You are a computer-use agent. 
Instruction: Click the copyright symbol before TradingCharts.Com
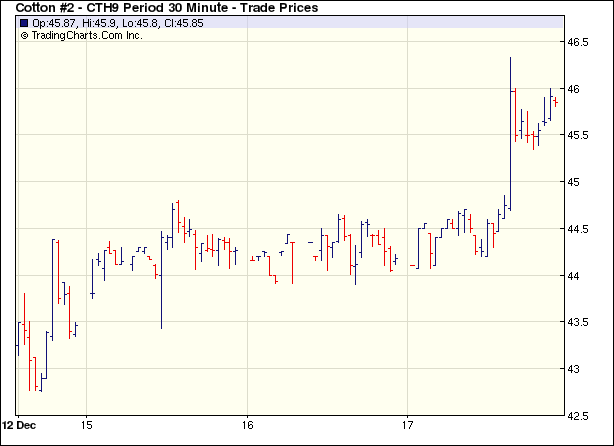click(24, 35)
